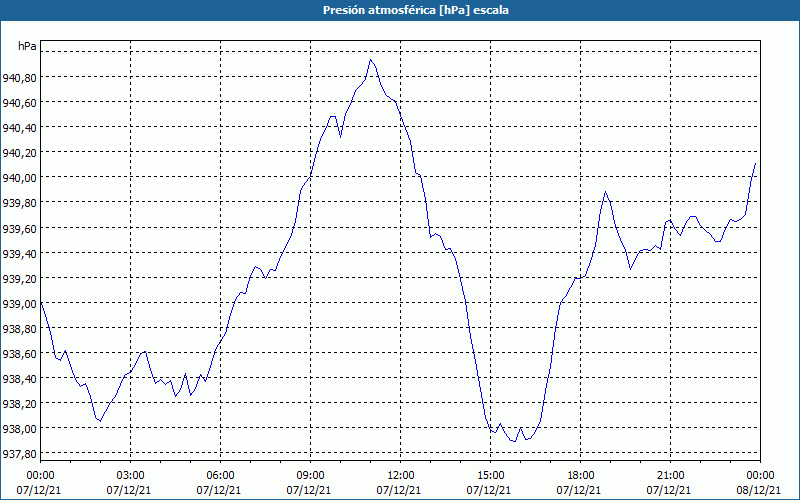Image resolution: width=800 pixels, height=500 pixels.
Task: Select the 939,20 axis value
Action: pos(19,279)
